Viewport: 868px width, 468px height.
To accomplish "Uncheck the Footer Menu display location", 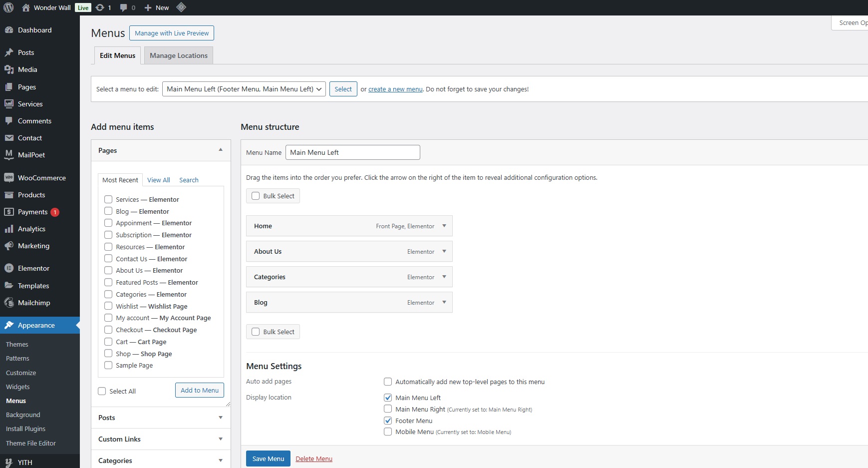I will 388,421.
